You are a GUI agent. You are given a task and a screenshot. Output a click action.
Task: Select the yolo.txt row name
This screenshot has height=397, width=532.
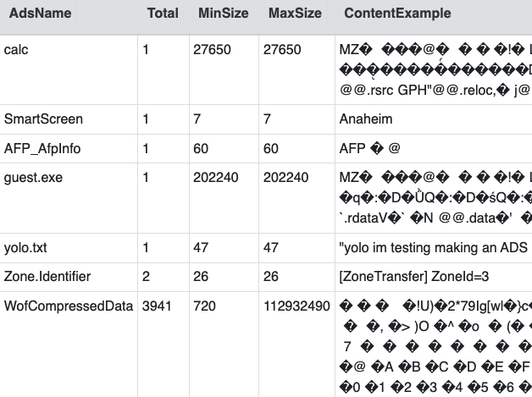point(25,248)
